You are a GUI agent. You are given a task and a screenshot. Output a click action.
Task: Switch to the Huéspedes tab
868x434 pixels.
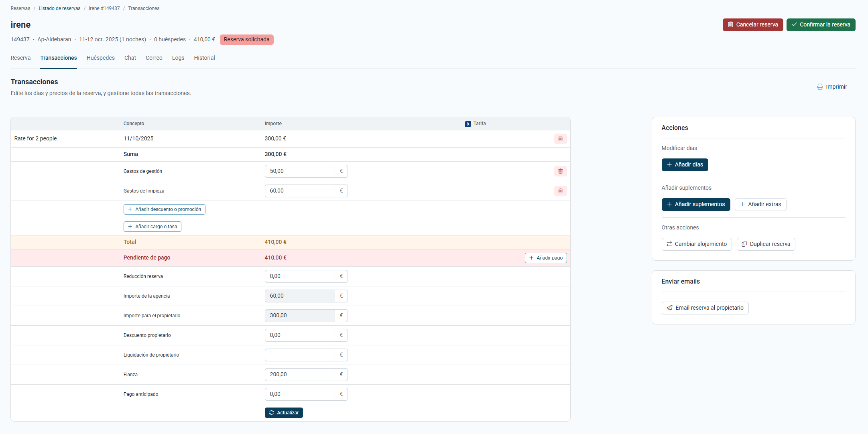click(101, 58)
